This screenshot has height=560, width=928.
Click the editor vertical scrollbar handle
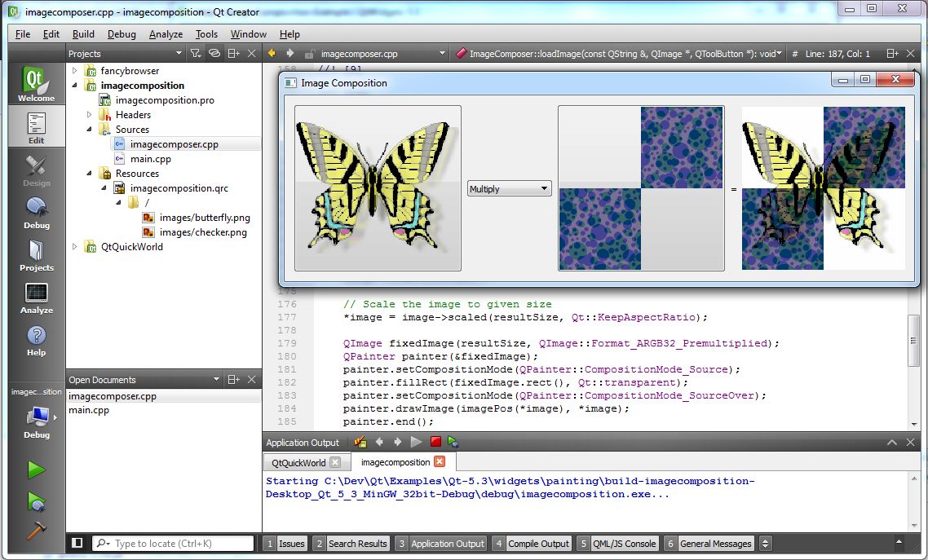[913, 341]
